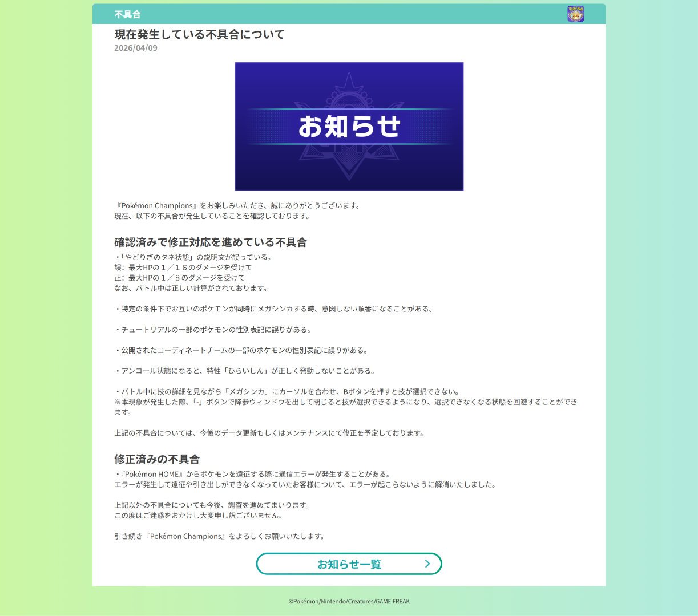Click the line 現在、以下の不具合が発生していること
This screenshot has width=698, height=616.
(x=212, y=216)
